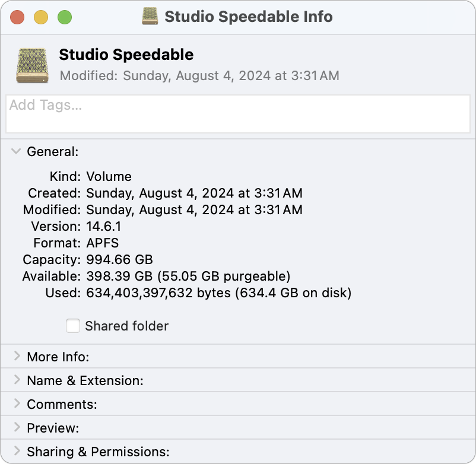Minimize the Info window with yellow button
This screenshot has width=476, height=464.
click(41, 17)
